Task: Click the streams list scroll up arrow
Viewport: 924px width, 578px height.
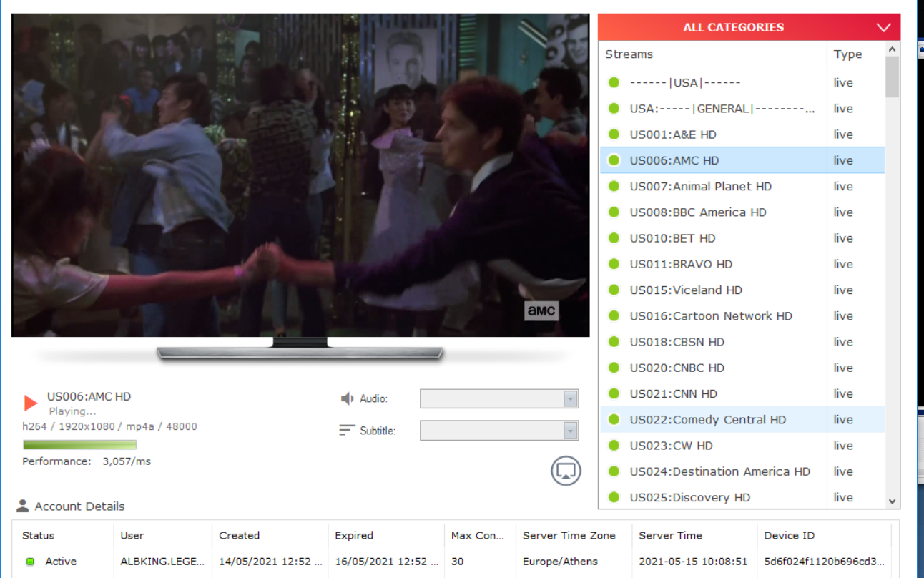Action: point(892,49)
